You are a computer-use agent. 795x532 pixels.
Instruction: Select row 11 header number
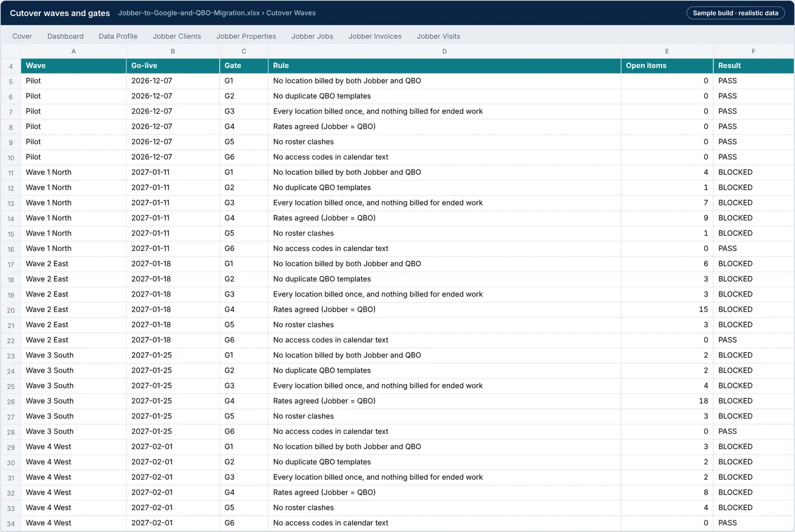11,173
